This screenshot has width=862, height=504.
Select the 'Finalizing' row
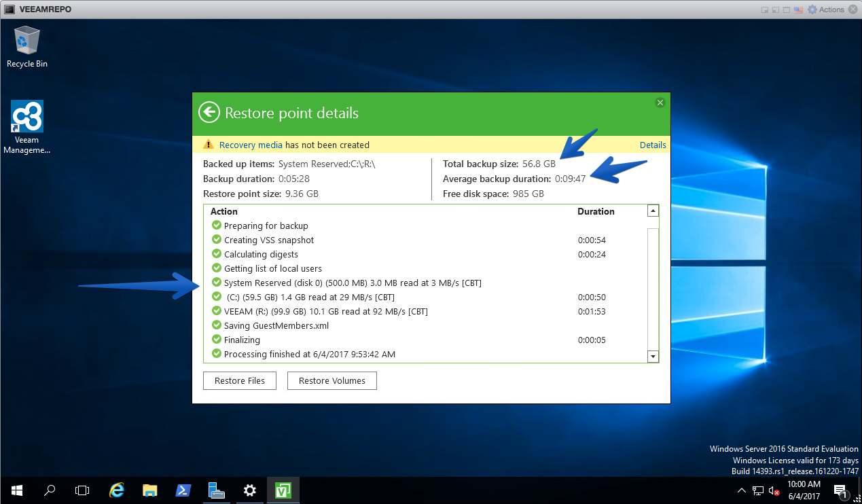425,340
